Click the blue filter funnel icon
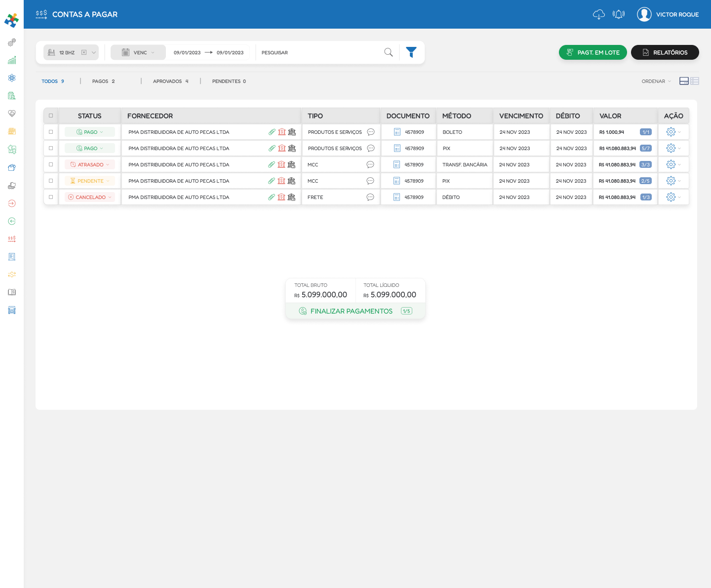The width and height of the screenshot is (711, 588). (411, 52)
